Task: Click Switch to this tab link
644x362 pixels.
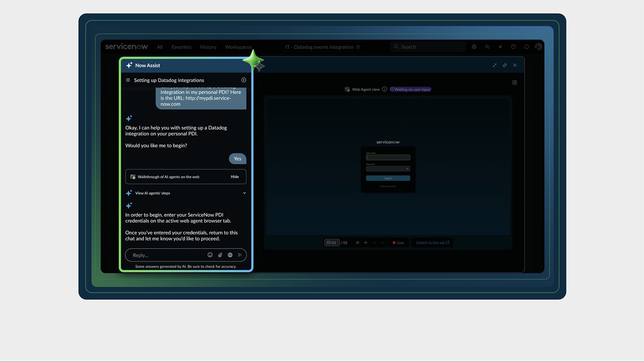Action: click(x=432, y=243)
